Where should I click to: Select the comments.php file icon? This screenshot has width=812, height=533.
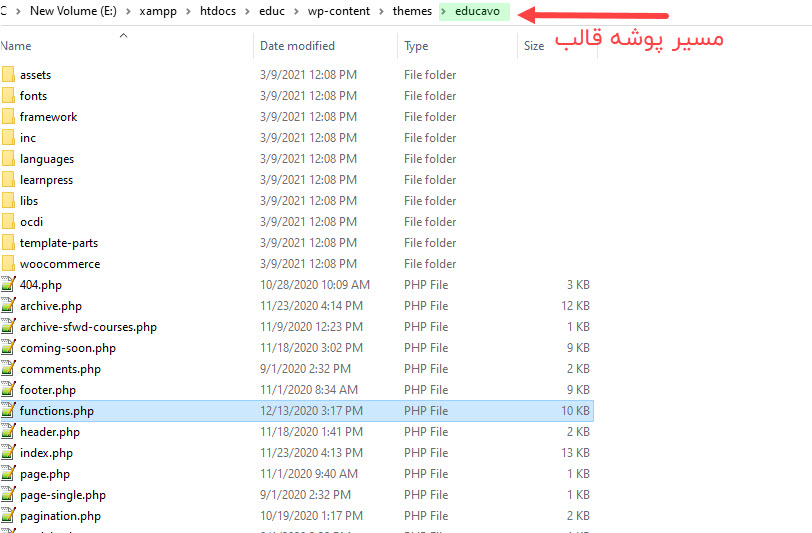8,368
